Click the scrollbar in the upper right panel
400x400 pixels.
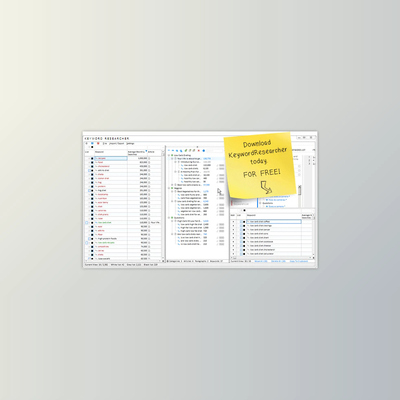click(x=300, y=191)
